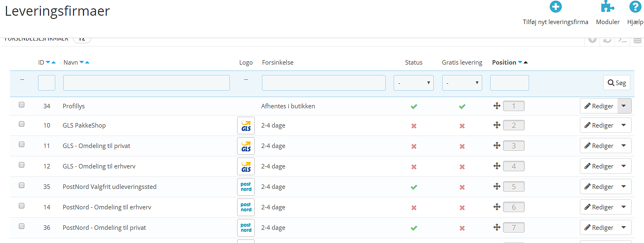Check the PostNord Valgfrit udleveringssted row
The height and width of the screenshot is (243, 644).
pos(22,185)
